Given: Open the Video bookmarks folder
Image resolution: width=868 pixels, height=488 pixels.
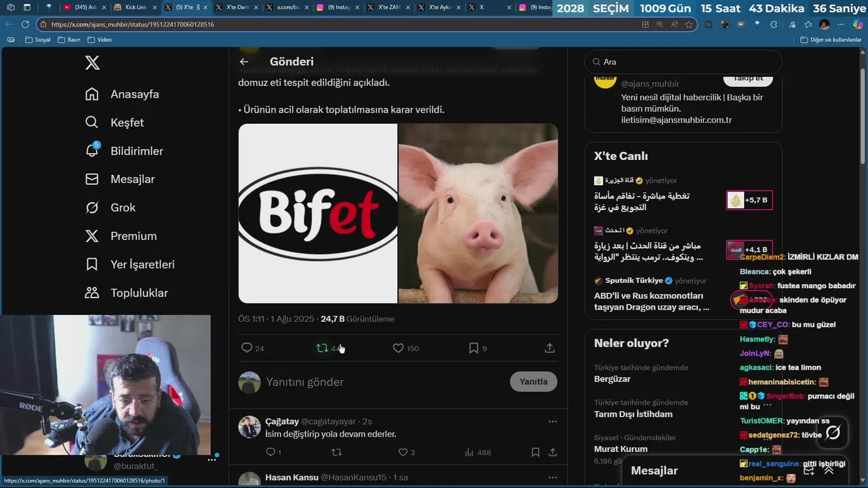Looking at the screenshot, I should click(x=100, y=40).
